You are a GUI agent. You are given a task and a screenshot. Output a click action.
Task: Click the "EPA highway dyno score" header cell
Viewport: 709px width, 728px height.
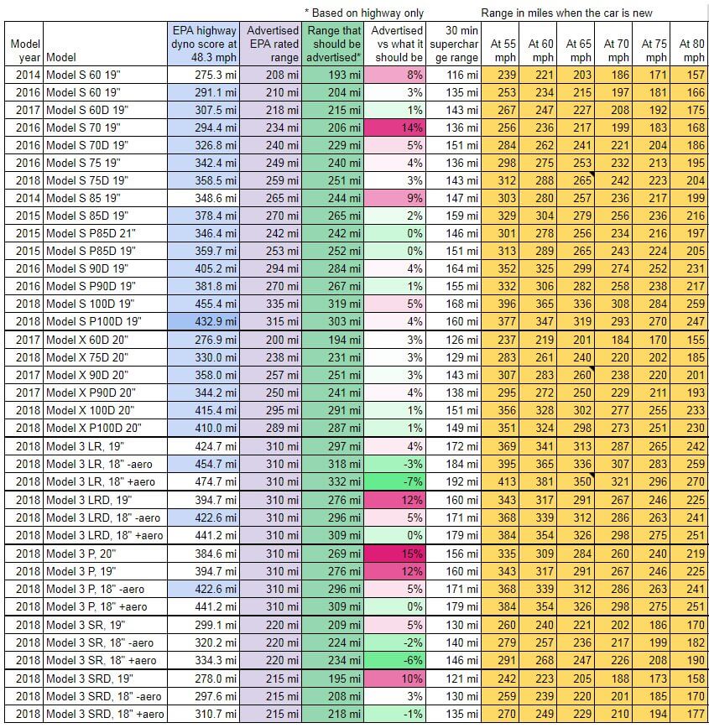tap(204, 44)
